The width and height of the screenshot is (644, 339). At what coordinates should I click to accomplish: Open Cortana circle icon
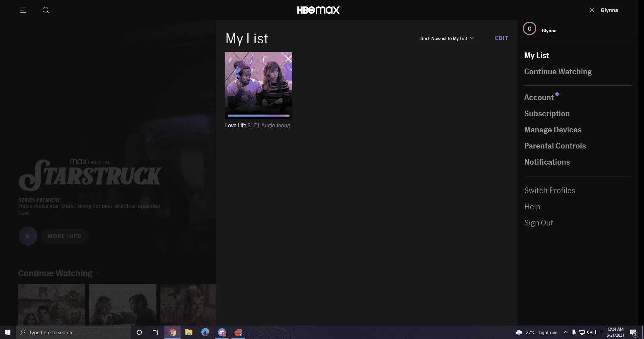pyautogui.click(x=139, y=332)
